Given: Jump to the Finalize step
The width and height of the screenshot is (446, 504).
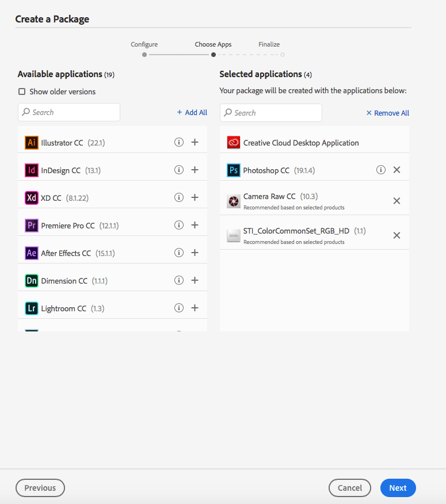Looking at the screenshot, I should (x=269, y=44).
